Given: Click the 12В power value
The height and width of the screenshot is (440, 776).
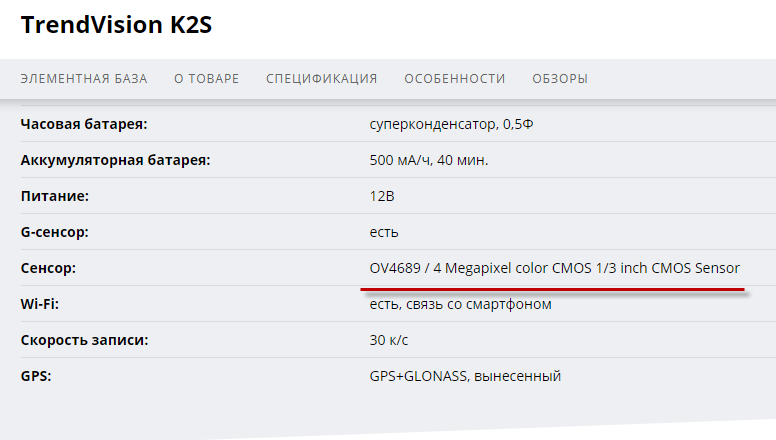Looking at the screenshot, I should (382, 196).
